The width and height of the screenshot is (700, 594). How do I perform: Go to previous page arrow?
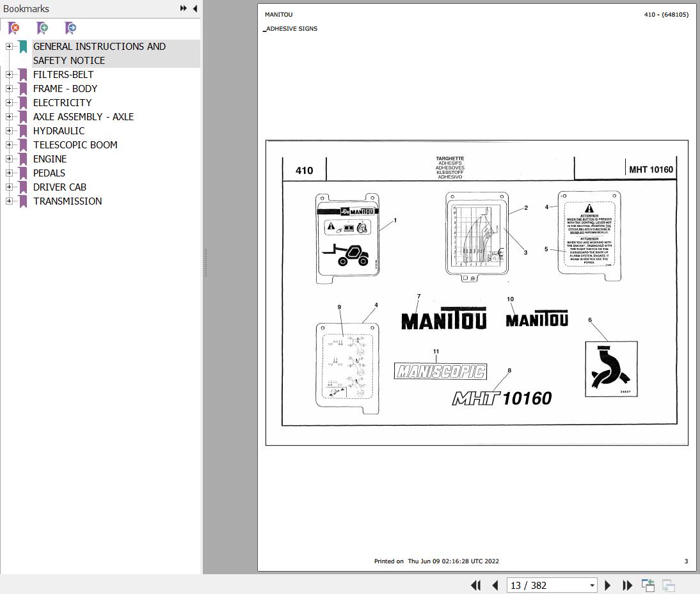pyautogui.click(x=495, y=585)
